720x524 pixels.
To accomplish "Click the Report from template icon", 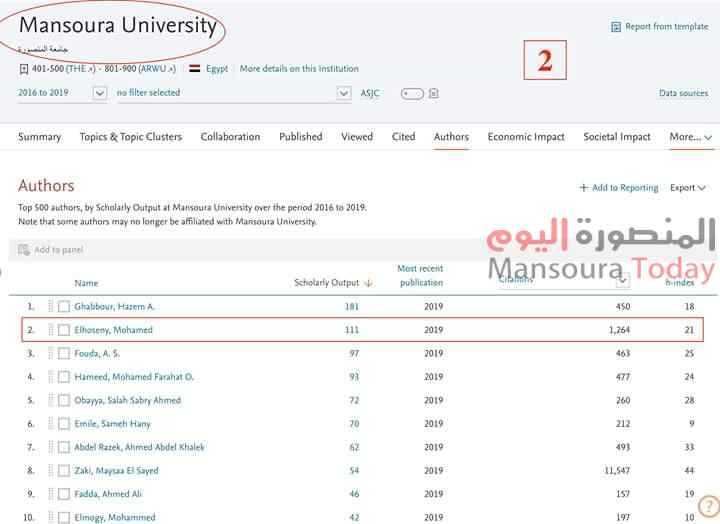I will point(615,27).
